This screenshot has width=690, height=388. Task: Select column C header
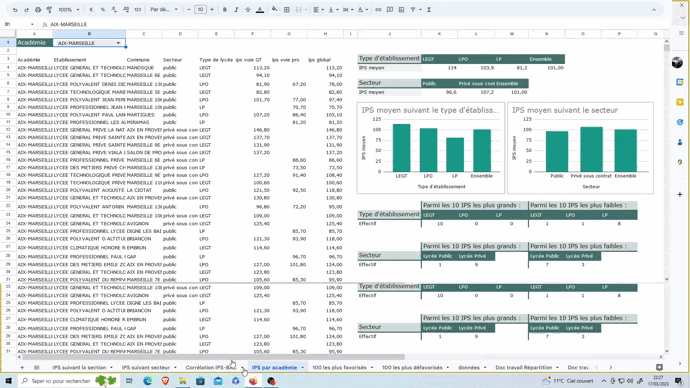pos(143,34)
